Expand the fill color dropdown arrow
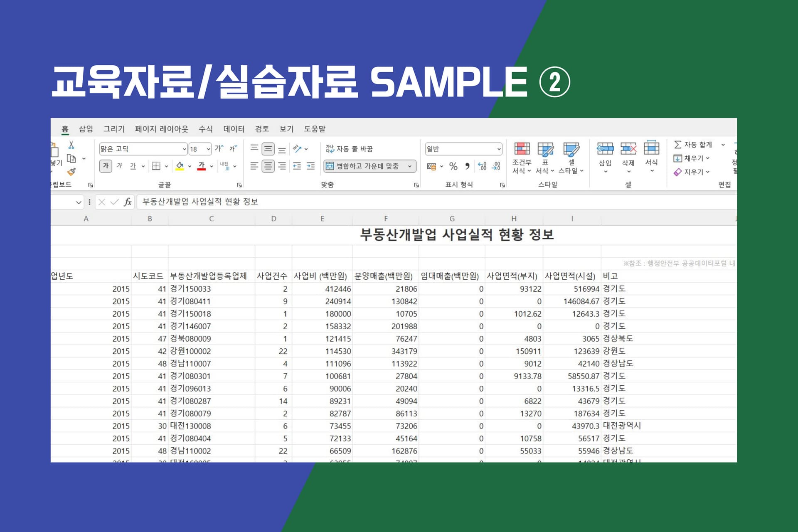 (190, 166)
